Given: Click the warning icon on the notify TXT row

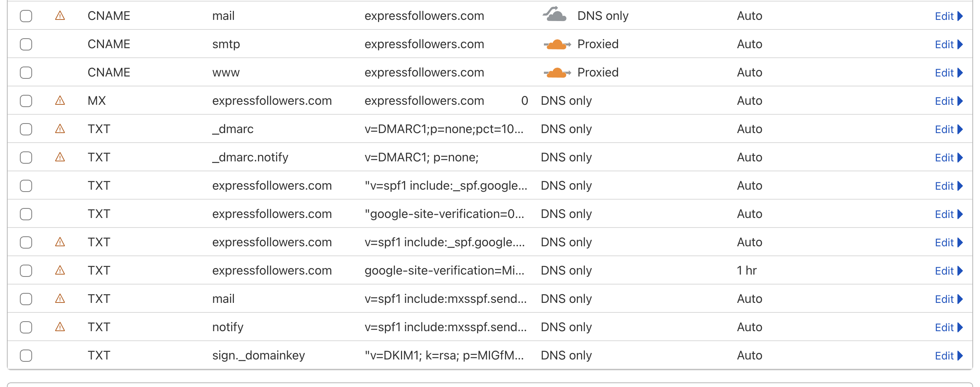Looking at the screenshot, I should (60, 327).
